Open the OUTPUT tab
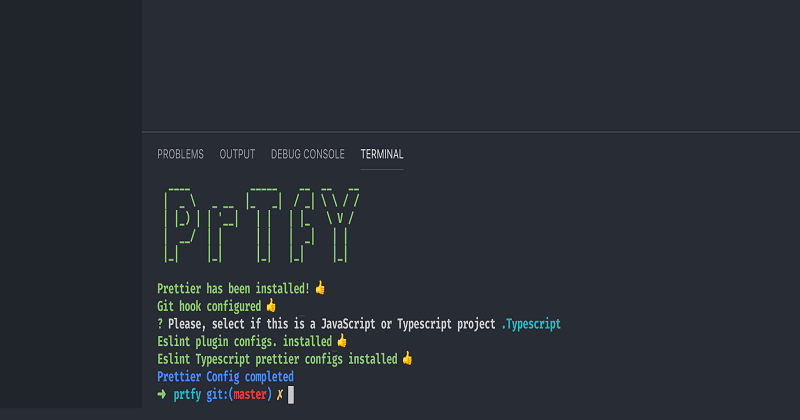This screenshot has height=420, width=800. point(237,154)
